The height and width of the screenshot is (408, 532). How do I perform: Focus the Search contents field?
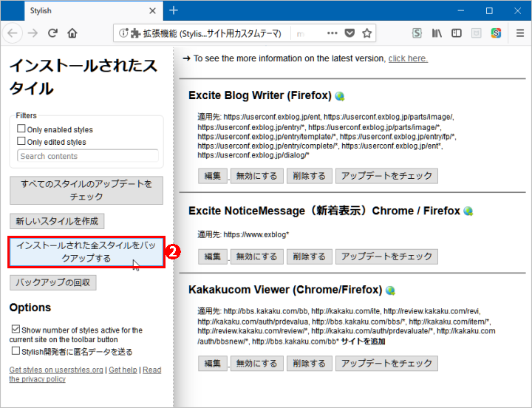coord(87,156)
